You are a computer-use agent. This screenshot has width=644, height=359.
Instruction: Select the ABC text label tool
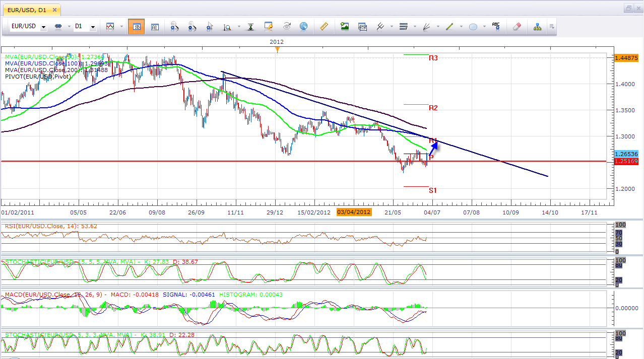(496, 26)
